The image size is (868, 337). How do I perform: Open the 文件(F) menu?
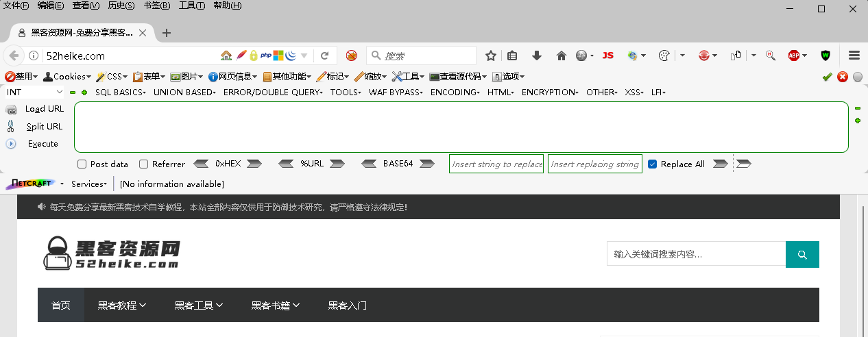16,5
